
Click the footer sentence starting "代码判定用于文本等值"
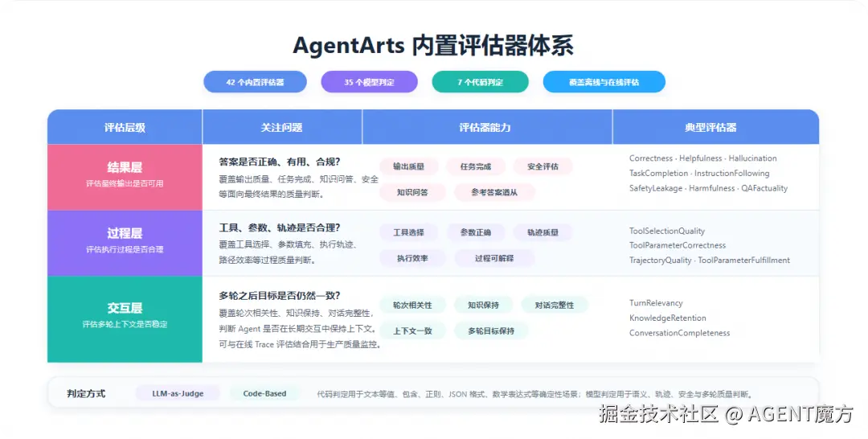pos(535,394)
